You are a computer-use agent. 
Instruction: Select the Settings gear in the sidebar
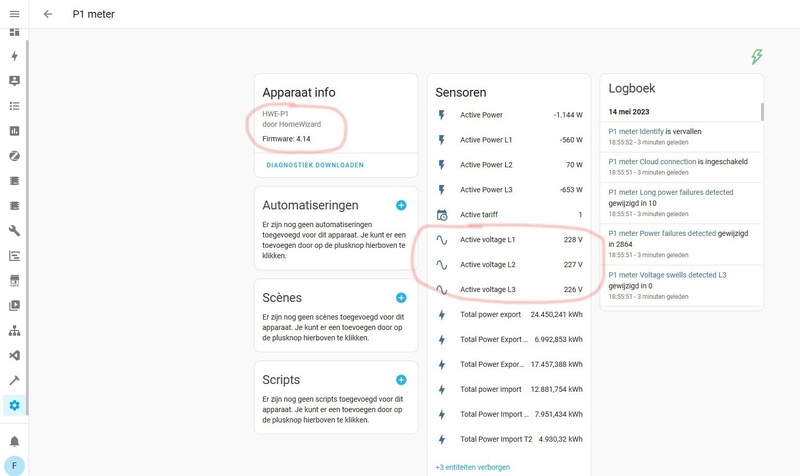click(x=15, y=405)
